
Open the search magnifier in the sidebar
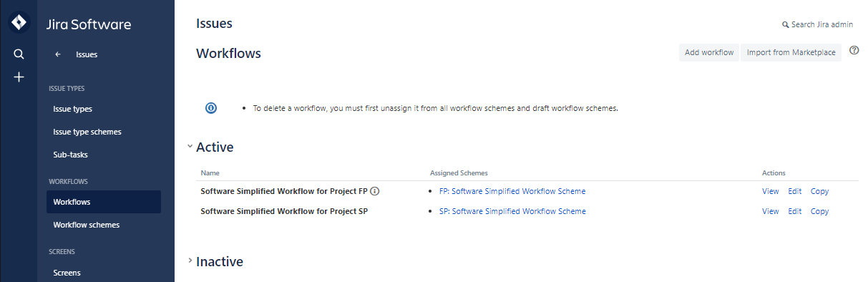click(19, 54)
